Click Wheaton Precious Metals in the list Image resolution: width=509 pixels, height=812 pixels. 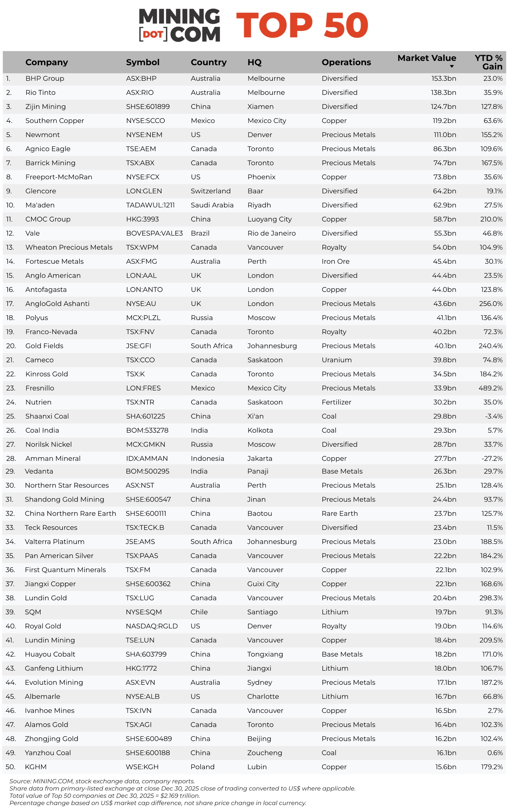(69, 248)
